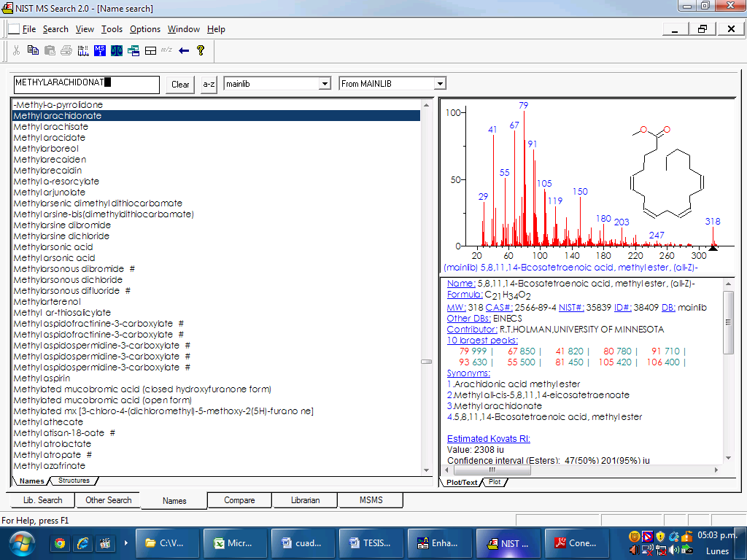Click the cascading windows toolbar icon
Viewport: 747px width, 560px height.
point(133,50)
